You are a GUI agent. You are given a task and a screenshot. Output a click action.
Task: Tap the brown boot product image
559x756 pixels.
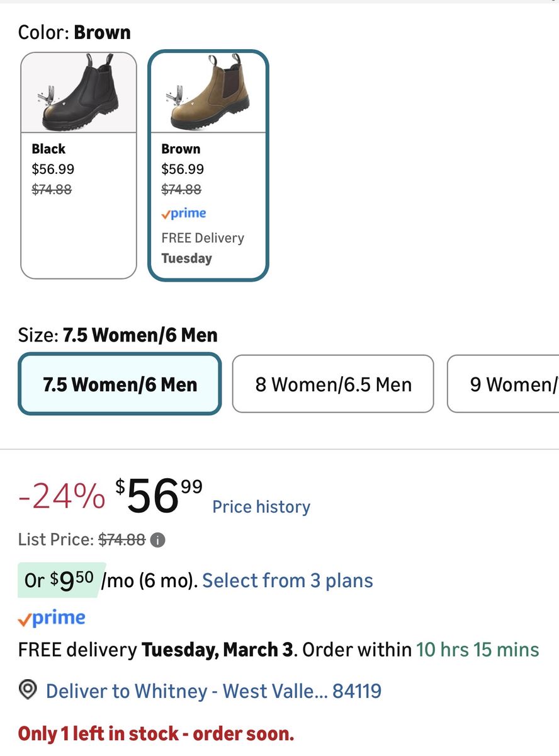(x=208, y=93)
